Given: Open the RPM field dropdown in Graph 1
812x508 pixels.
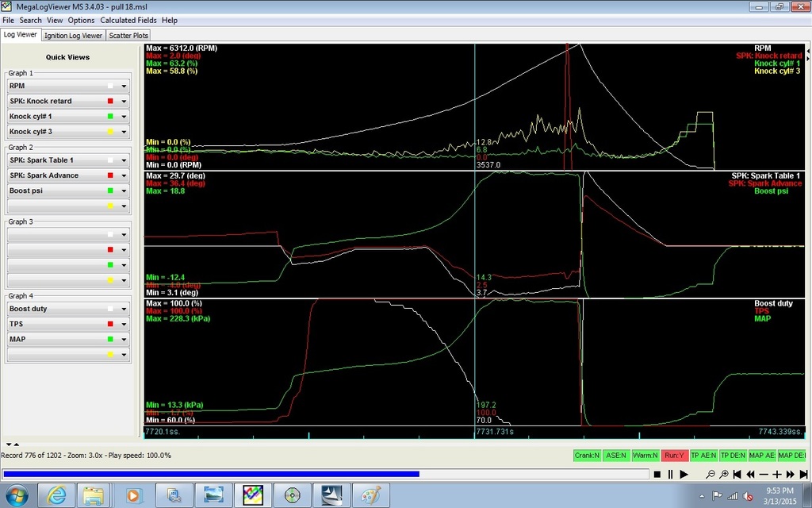Looking at the screenshot, I should (x=124, y=86).
